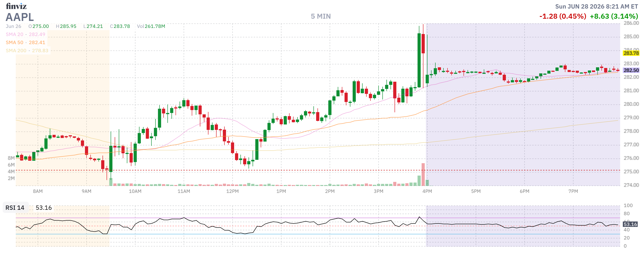Click the 40 RSI scale label
644x253 pixels.
click(x=626, y=230)
